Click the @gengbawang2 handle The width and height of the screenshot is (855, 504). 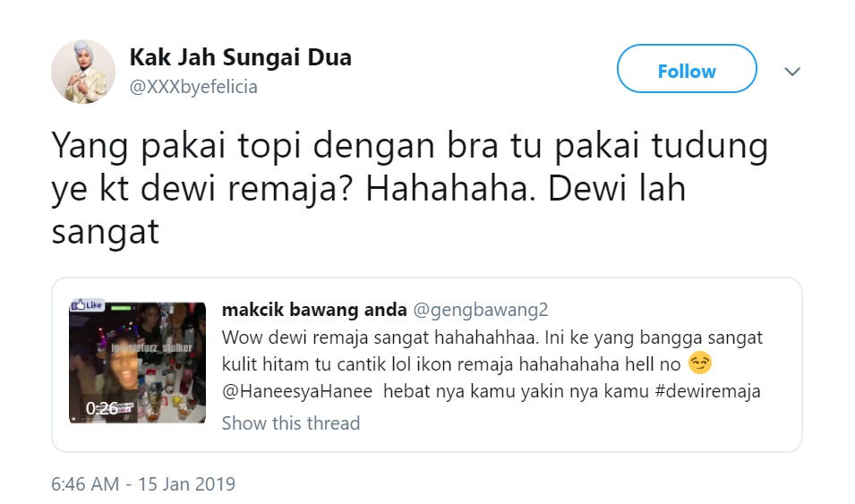click(481, 310)
